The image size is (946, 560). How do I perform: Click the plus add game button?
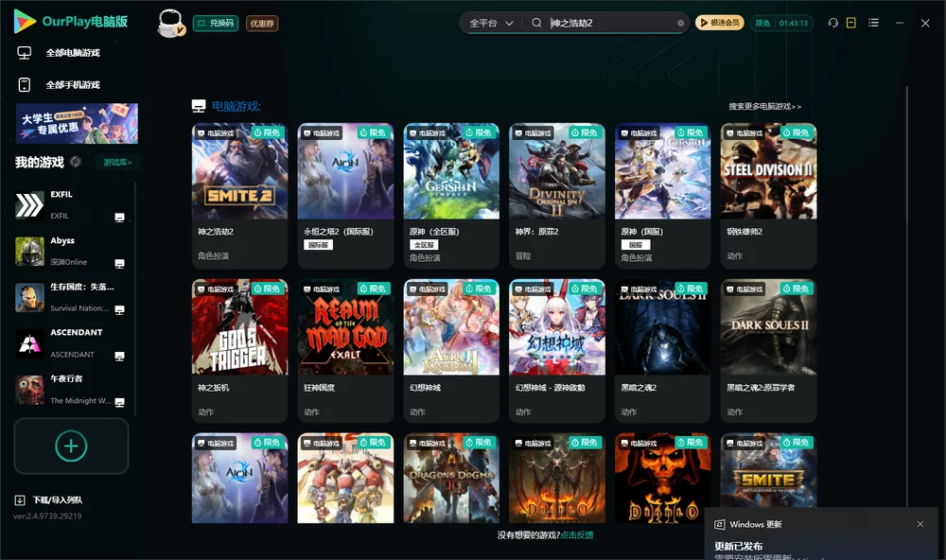pos(71,446)
